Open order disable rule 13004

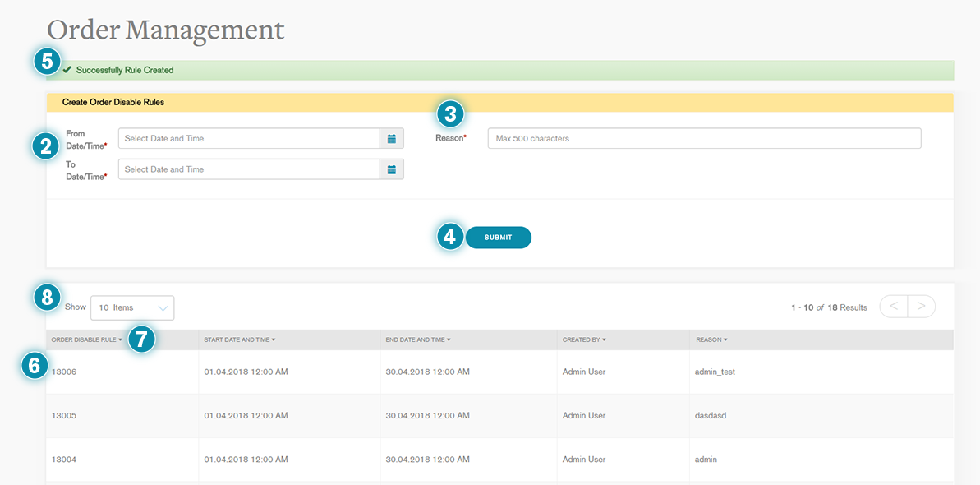pos(64,460)
